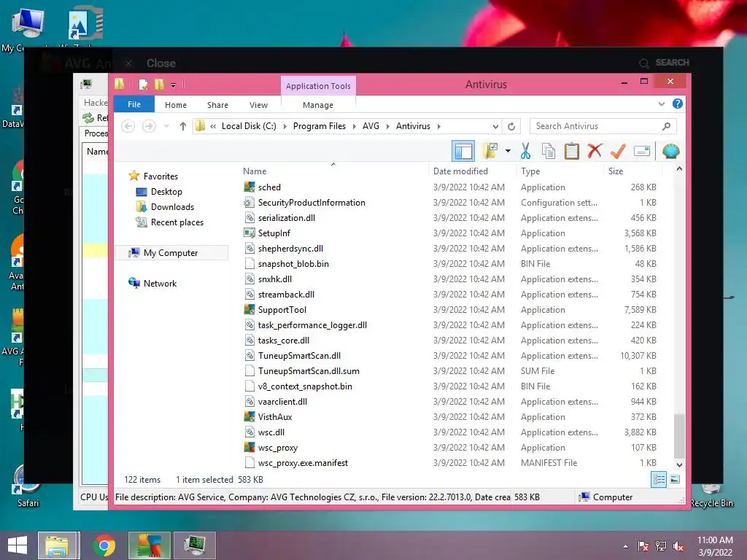Open the Windows Start button
The height and width of the screenshot is (560, 747).
[x=18, y=545]
